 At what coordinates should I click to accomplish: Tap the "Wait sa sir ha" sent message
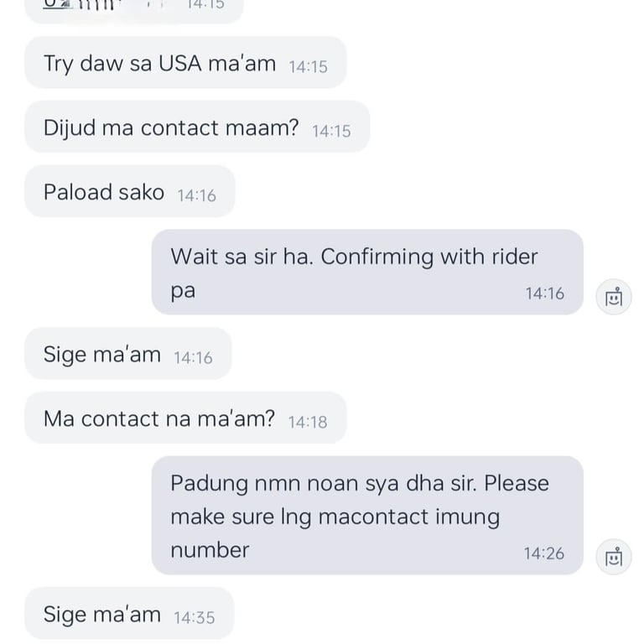[366, 272]
